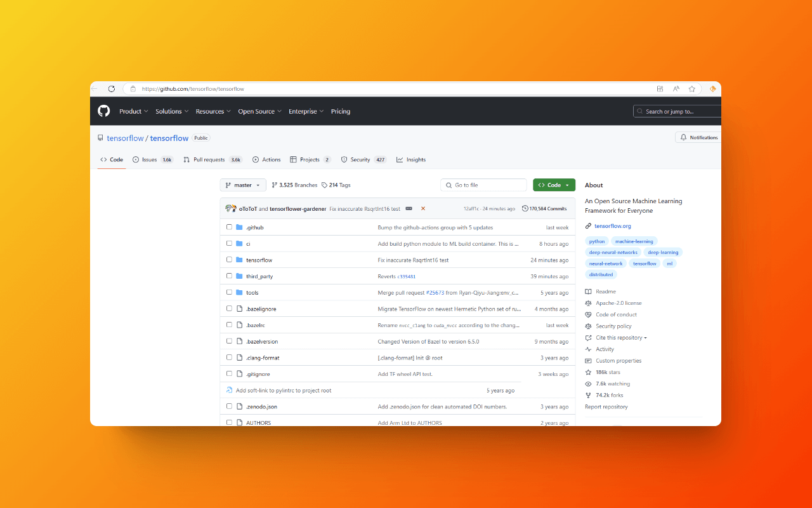Switch to the Insights tab
Image resolution: width=812 pixels, height=508 pixels.
click(x=411, y=159)
